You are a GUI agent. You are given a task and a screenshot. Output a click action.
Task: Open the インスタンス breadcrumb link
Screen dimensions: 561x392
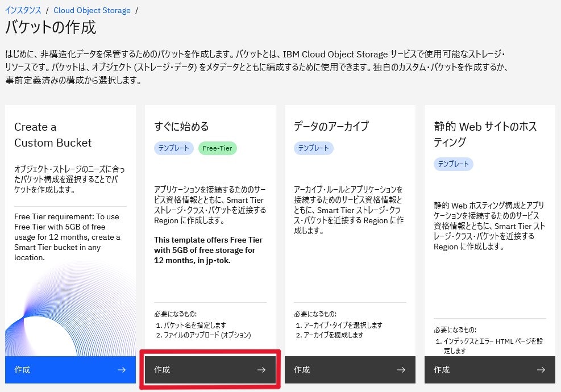coord(23,10)
